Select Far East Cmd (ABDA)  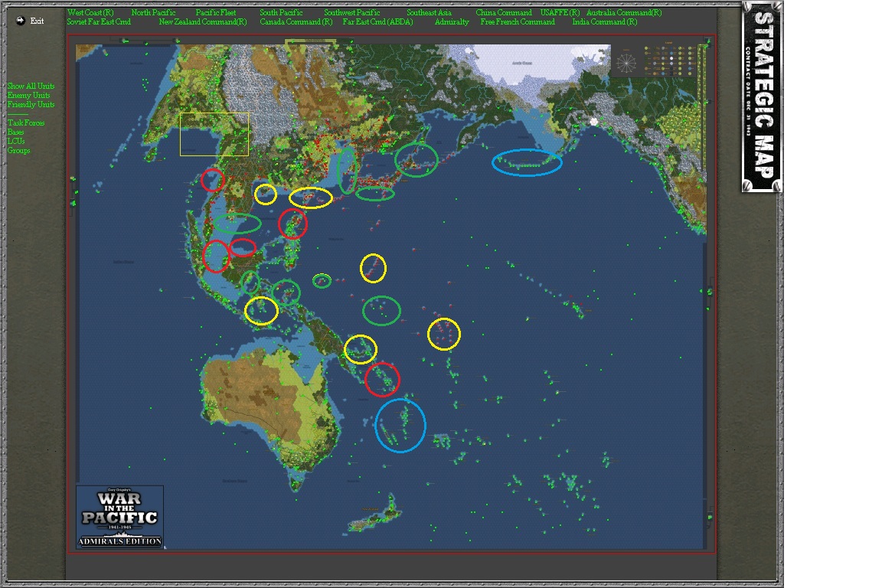(x=377, y=22)
